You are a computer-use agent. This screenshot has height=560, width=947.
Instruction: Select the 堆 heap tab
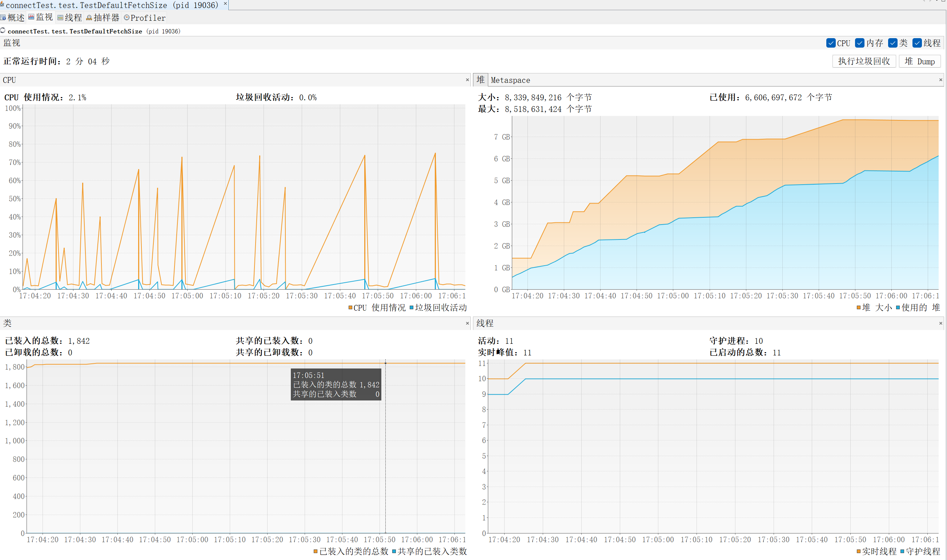point(480,80)
